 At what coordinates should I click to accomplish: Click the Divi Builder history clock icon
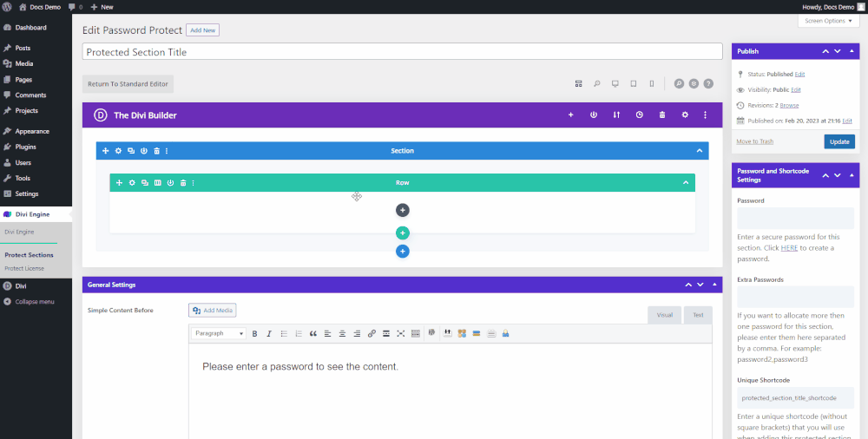click(640, 115)
